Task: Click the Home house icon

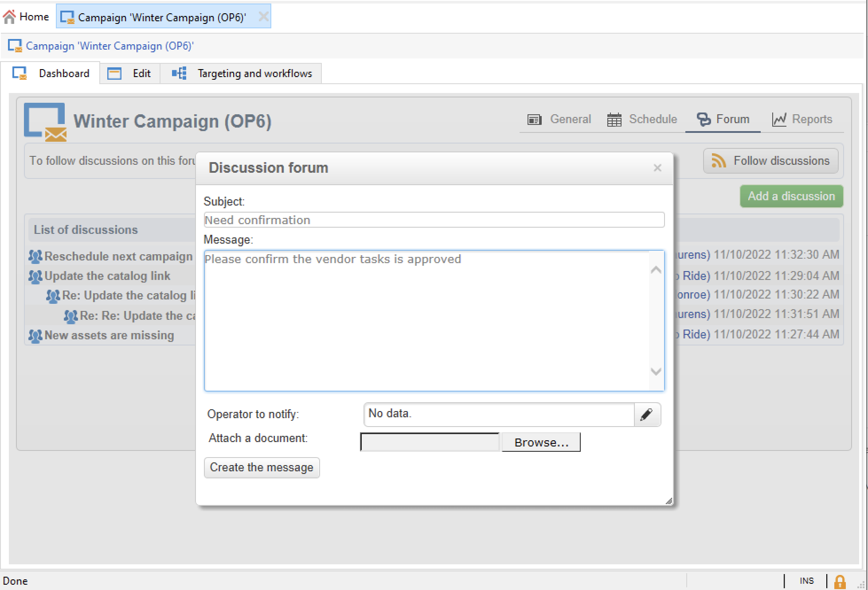Action: 9,17
